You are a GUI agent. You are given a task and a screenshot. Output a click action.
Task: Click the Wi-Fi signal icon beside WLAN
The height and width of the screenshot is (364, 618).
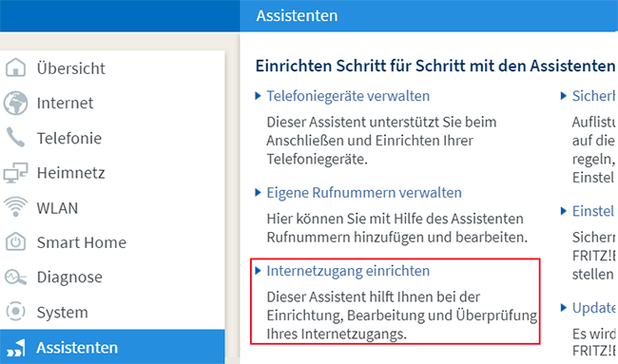(x=15, y=207)
